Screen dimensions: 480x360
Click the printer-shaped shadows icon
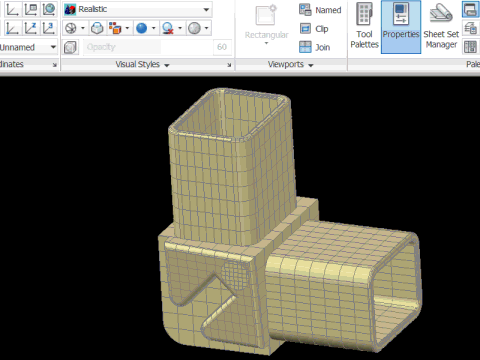tap(97, 28)
